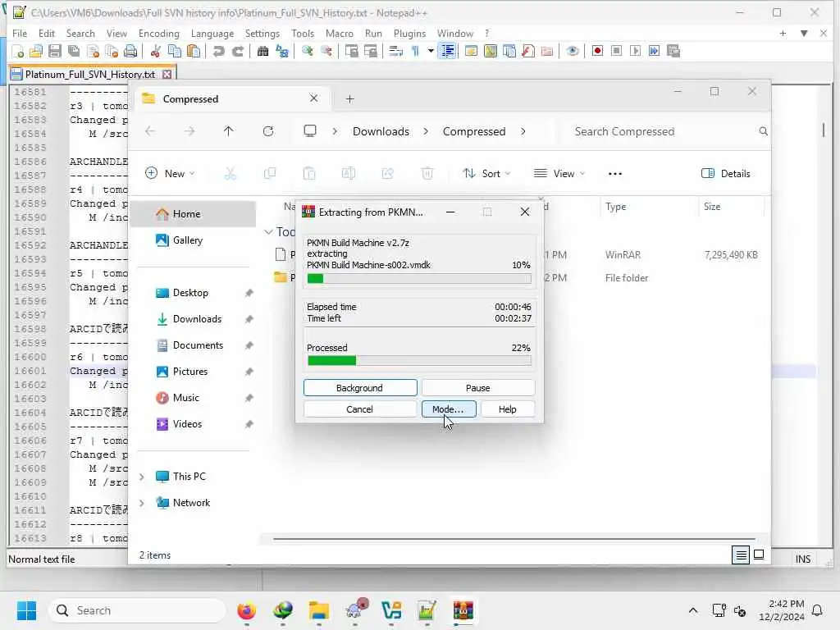Select Home in Explorer sidebar
The width and height of the screenshot is (840, 630).
click(194, 214)
